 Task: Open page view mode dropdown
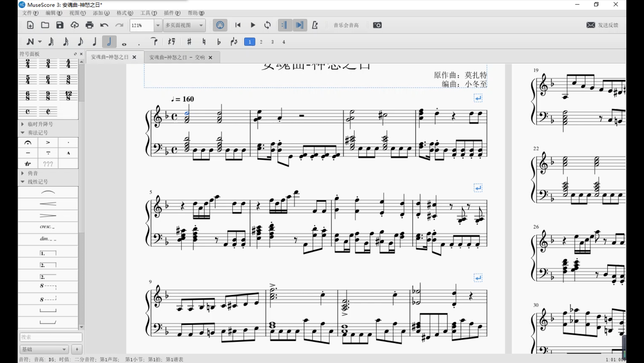[184, 25]
